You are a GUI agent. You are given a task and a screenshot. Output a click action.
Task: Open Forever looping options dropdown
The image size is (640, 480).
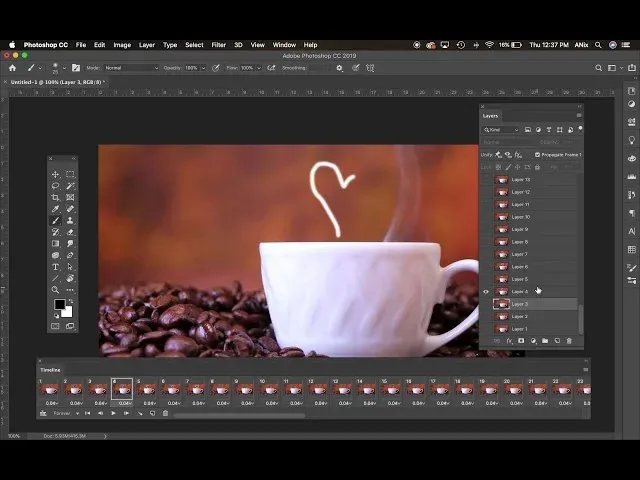click(x=66, y=413)
